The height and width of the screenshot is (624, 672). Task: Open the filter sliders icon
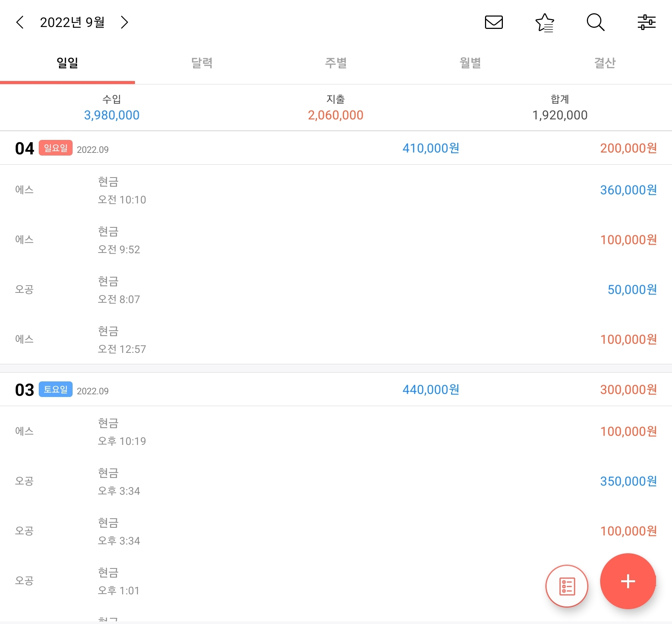pyautogui.click(x=647, y=22)
